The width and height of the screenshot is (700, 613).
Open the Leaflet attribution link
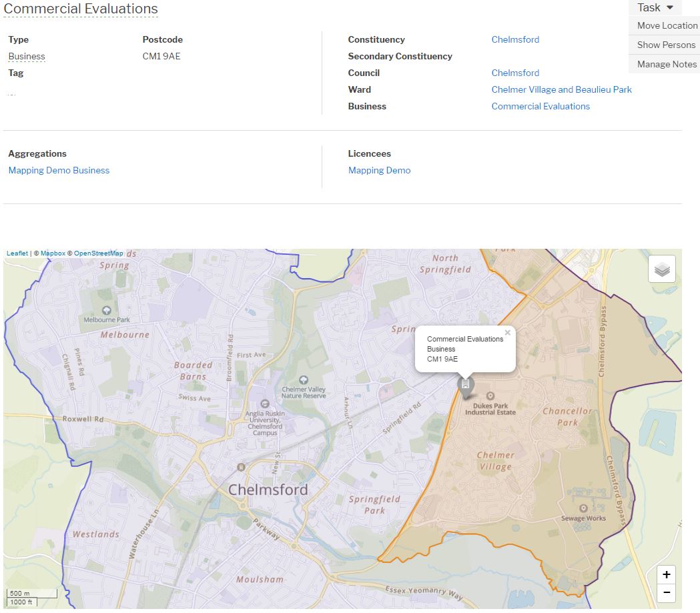(17, 253)
